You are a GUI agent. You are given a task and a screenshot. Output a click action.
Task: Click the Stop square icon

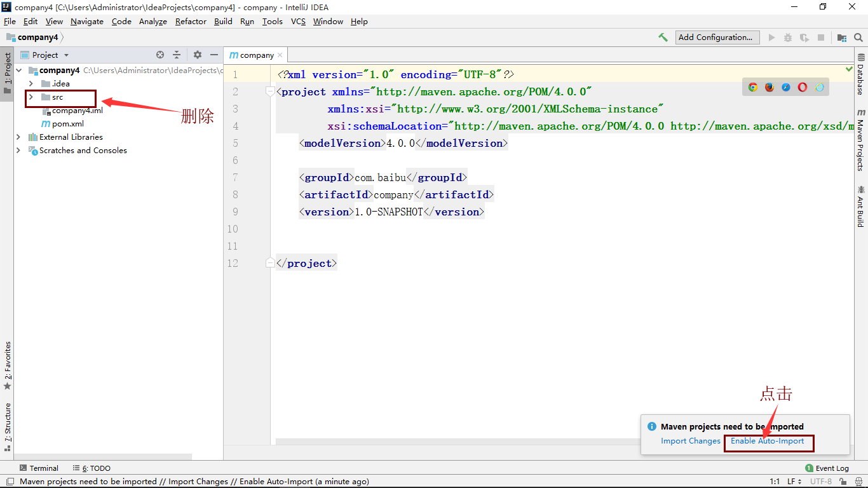pos(821,37)
